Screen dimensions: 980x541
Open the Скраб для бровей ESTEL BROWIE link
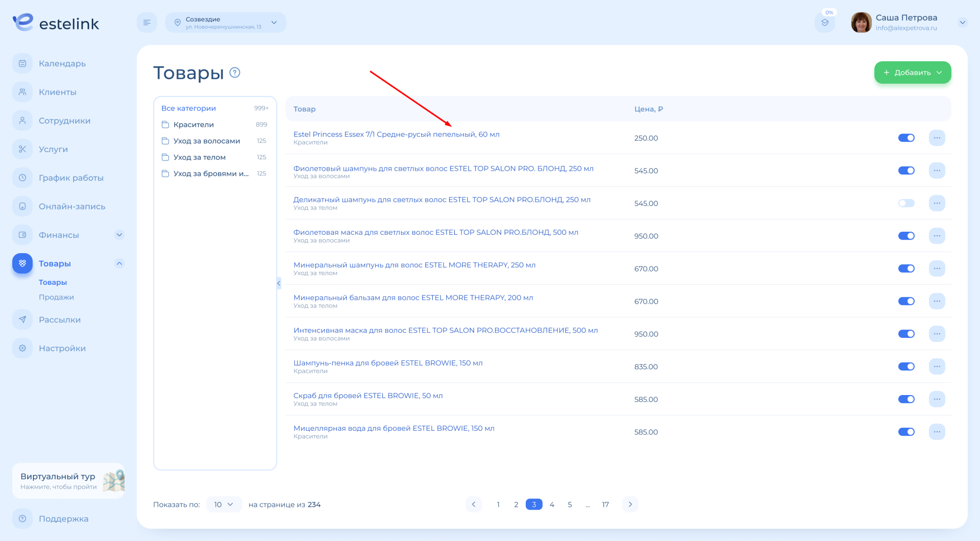368,395
